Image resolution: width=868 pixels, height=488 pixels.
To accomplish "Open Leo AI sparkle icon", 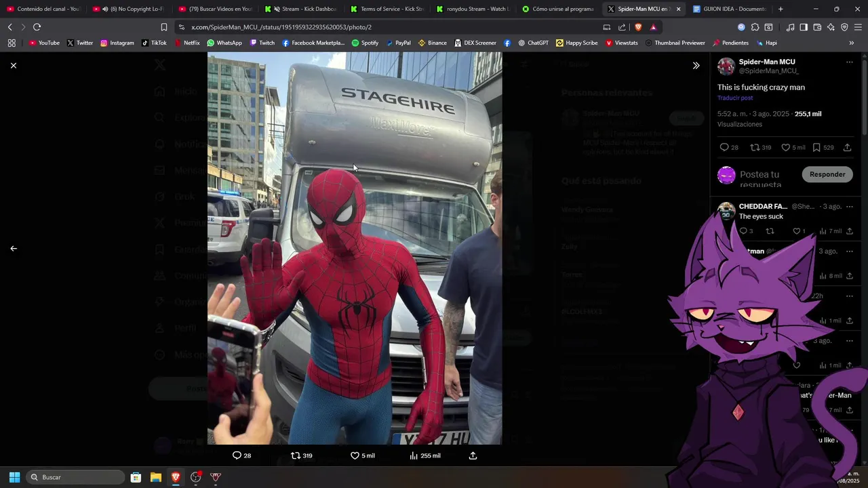I will click(x=831, y=27).
